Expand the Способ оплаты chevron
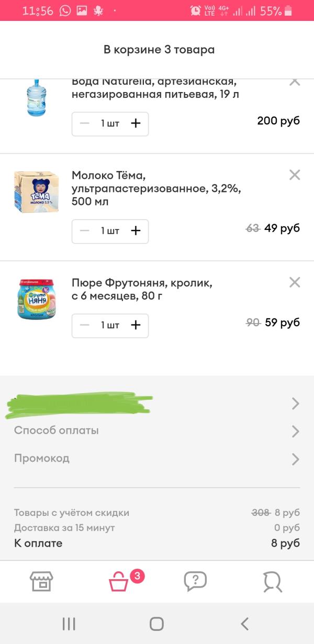Viewport: 314px width, 644px height. 296,431
